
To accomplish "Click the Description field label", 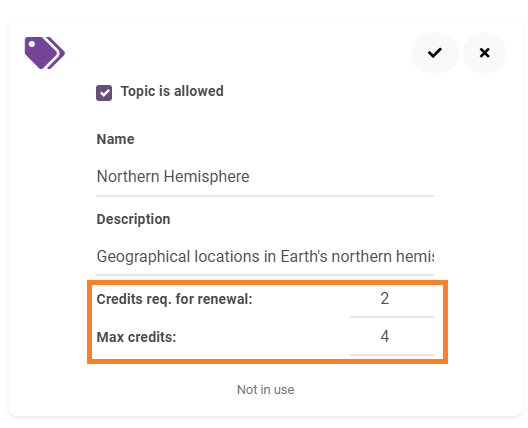I will pyautogui.click(x=133, y=219).
